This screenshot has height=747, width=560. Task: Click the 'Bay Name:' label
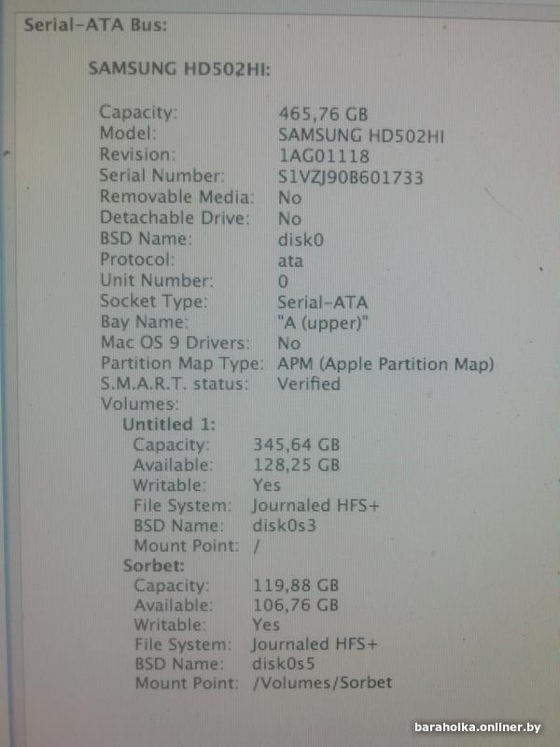pos(145,322)
